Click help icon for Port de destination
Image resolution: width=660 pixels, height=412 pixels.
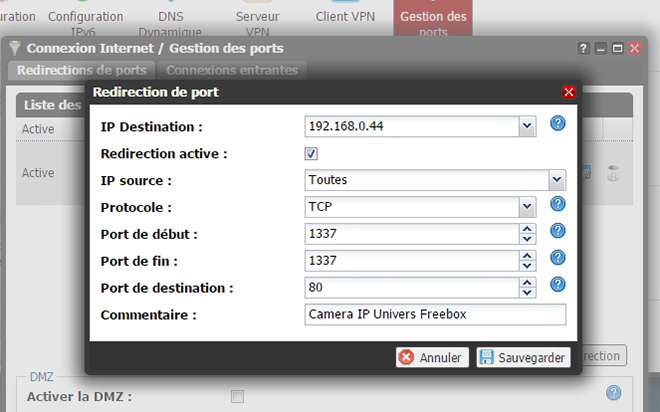[558, 285]
